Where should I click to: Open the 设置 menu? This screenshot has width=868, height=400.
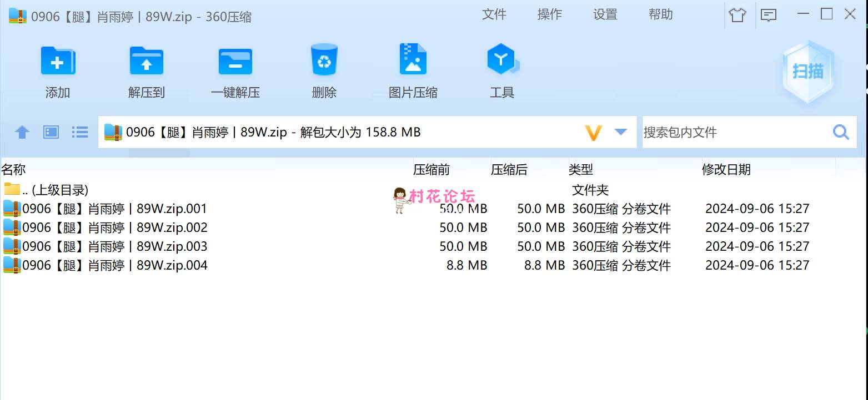[605, 14]
